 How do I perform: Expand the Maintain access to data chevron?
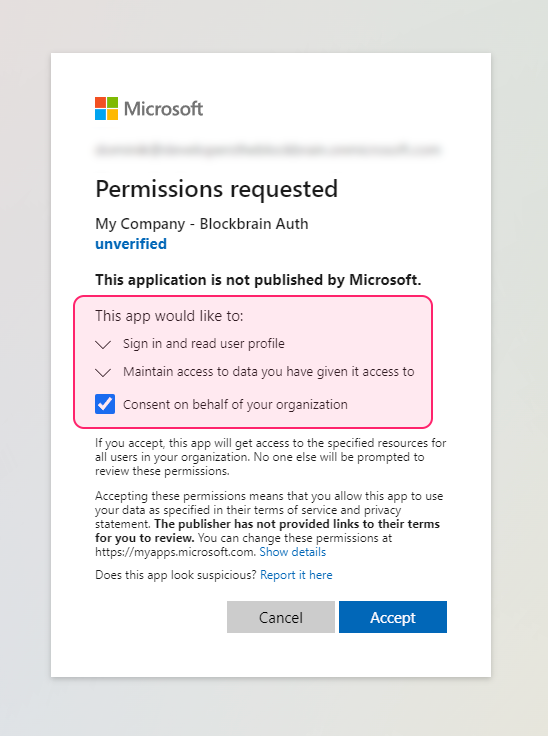(x=103, y=373)
